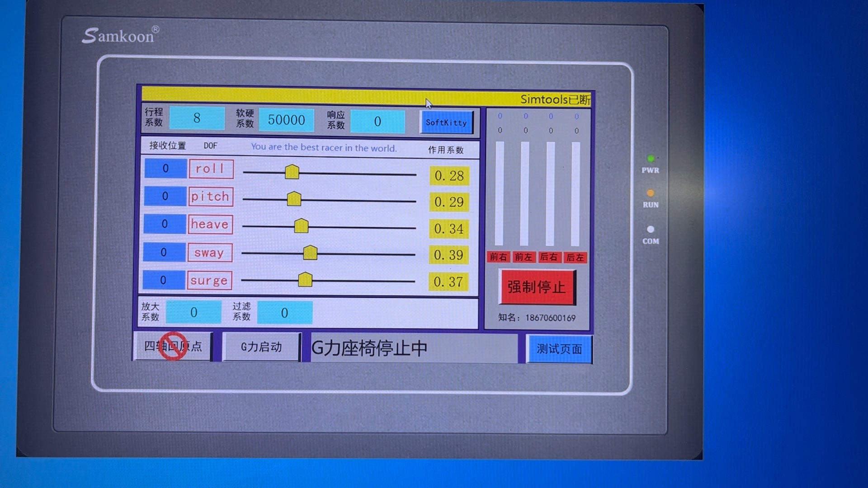Expand the 前左 front-left axis control

(x=526, y=258)
